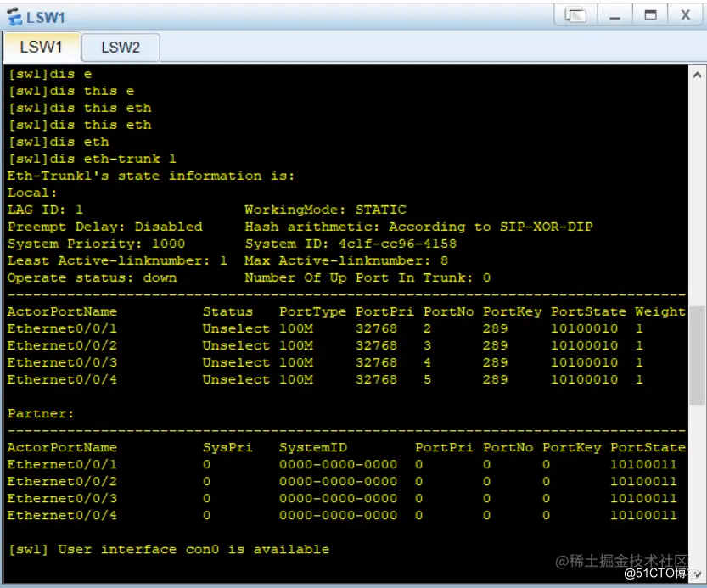Click PortState 10100011 of partner Ethernet0/0/4

pos(643,515)
